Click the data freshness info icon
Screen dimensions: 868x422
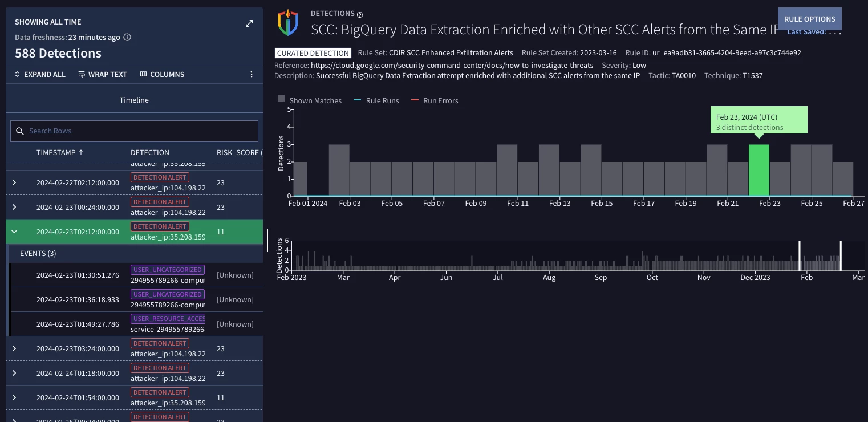click(127, 38)
